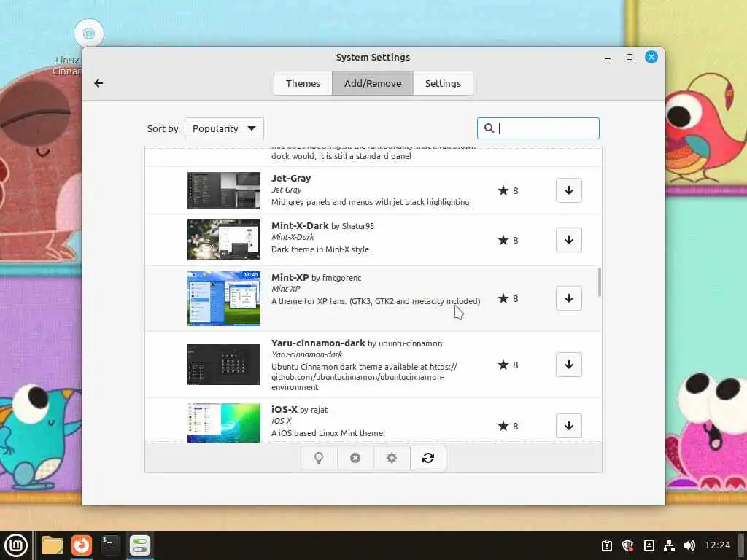Click the tray icon beside network icon
The height and width of the screenshot is (560, 747).
pyautogui.click(x=649, y=545)
